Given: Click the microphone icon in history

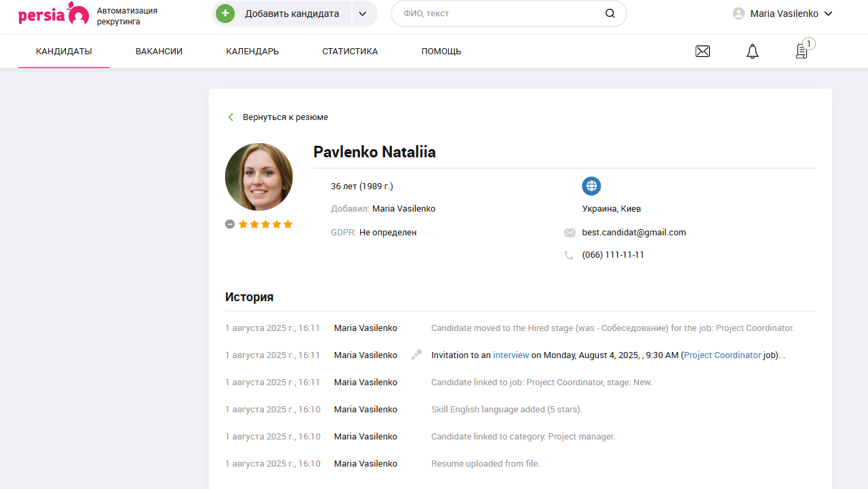Looking at the screenshot, I should 416,355.
